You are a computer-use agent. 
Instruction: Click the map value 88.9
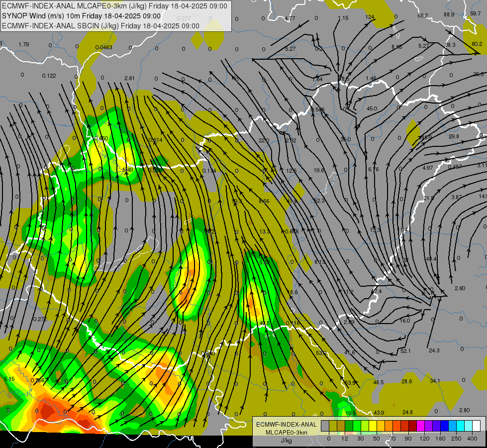449,14
